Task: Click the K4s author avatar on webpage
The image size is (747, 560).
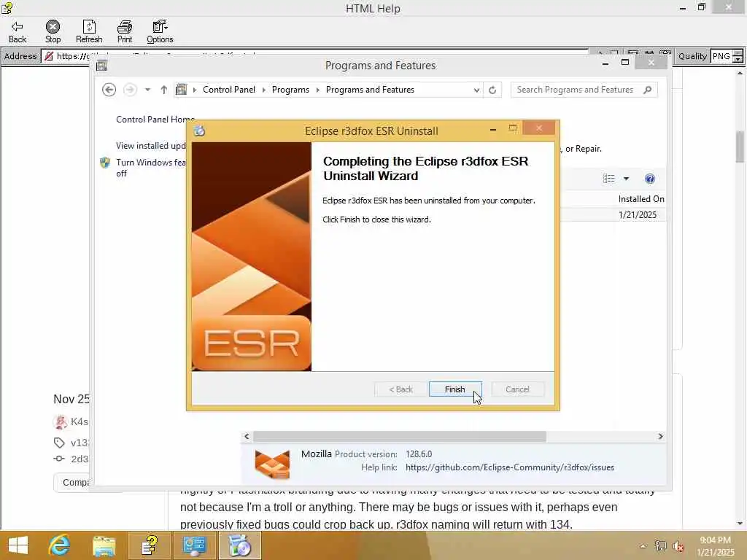Action: (60, 421)
